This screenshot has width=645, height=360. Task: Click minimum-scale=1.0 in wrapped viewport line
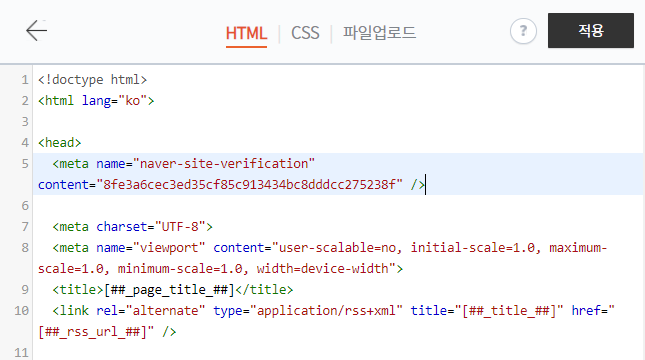(180, 268)
